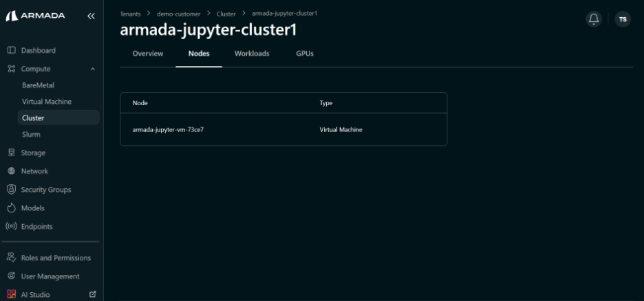This screenshot has height=301, width=644.
Task: Open Network in sidebar
Action: coord(34,171)
